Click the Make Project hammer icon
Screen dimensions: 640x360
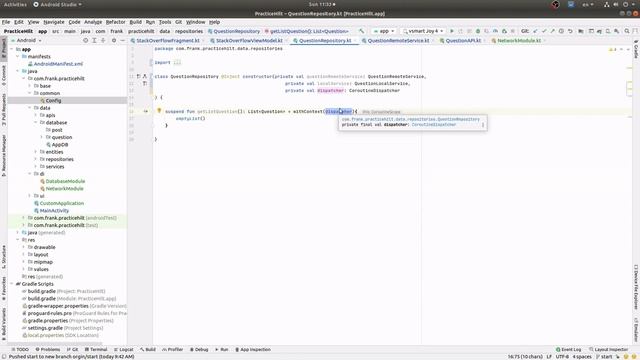[361, 31]
